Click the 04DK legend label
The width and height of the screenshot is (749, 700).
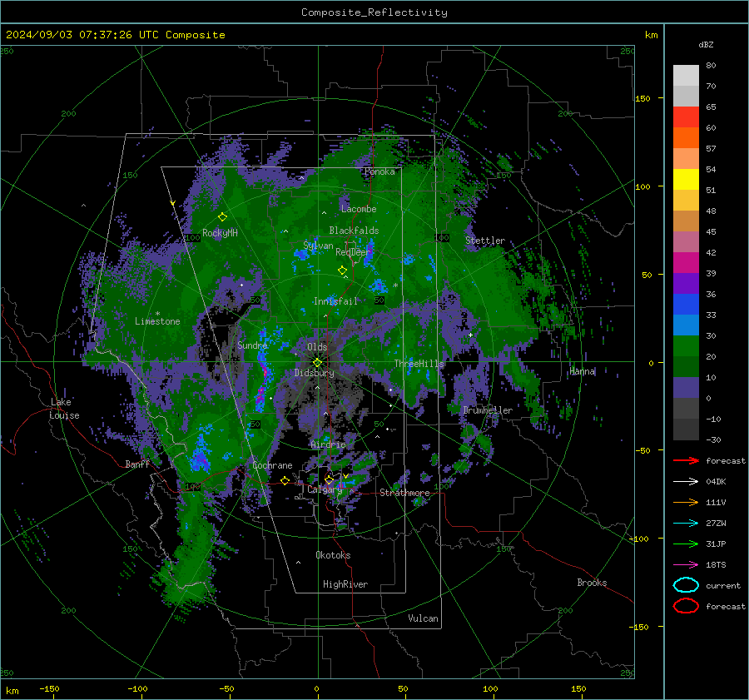tap(716, 482)
